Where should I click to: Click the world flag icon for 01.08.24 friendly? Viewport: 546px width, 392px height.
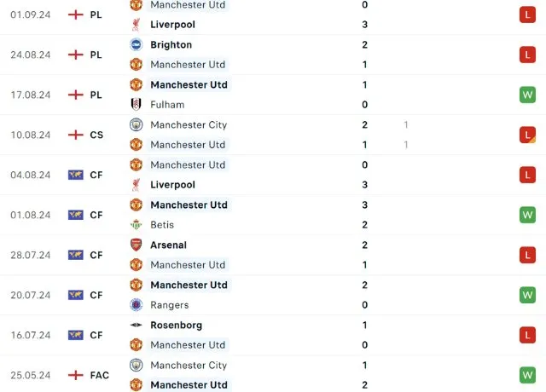coord(76,215)
